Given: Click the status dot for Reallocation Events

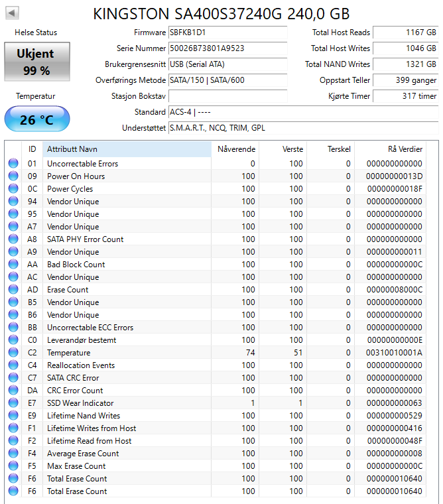Looking at the screenshot, I should point(13,365).
